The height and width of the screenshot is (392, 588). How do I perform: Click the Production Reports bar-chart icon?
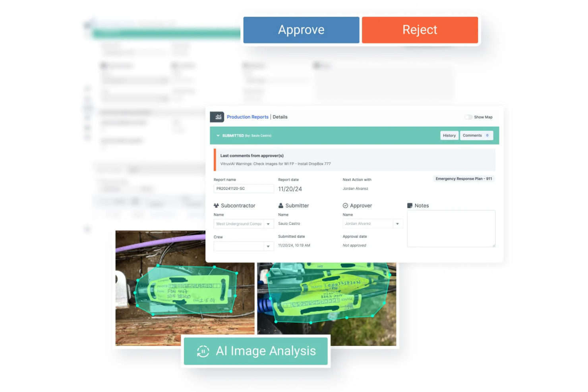coord(218,117)
